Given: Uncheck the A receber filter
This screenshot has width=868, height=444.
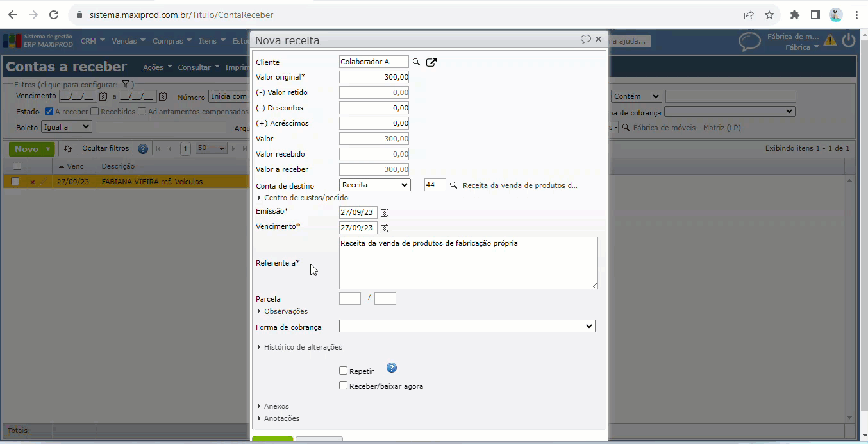Looking at the screenshot, I should 49,112.
